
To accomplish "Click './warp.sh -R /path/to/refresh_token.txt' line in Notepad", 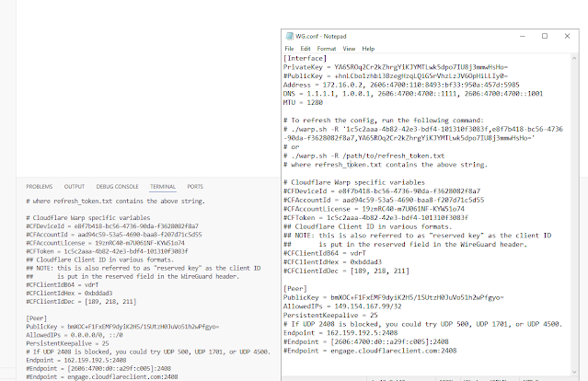I will click(363, 156).
